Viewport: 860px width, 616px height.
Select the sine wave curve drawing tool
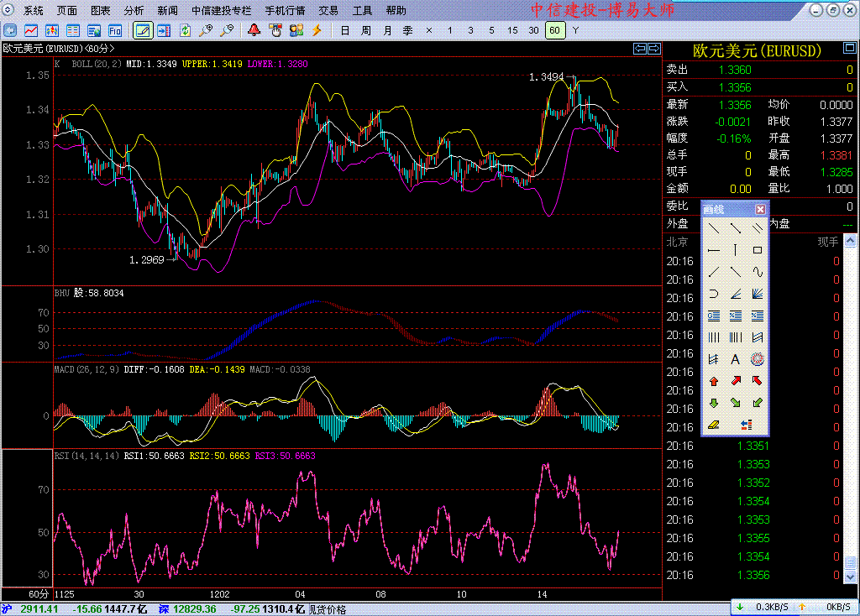[x=758, y=271]
